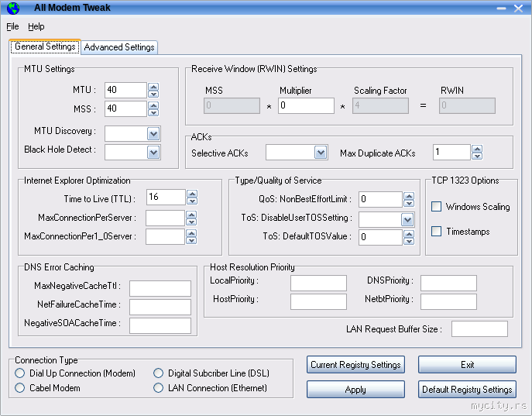The width and height of the screenshot is (532, 416).
Task: Decrease ToS DefaultTOSValue spinner value
Action: click(407, 241)
